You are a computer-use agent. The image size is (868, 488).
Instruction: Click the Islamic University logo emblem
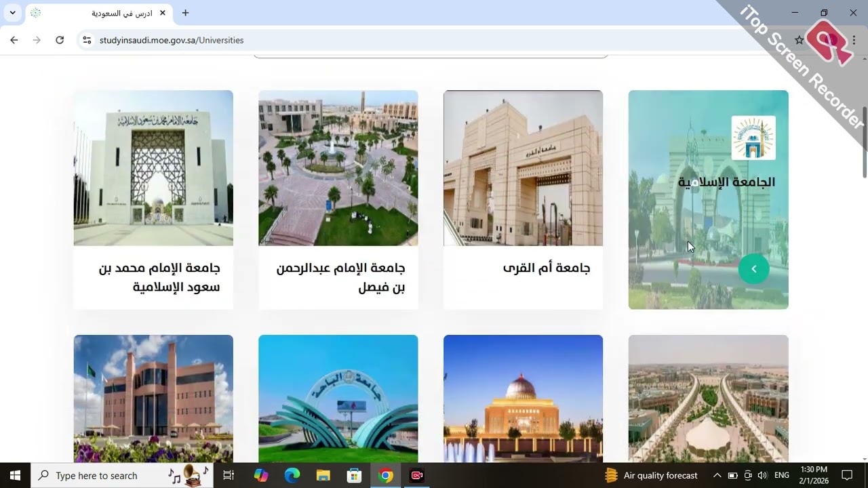(753, 138)
